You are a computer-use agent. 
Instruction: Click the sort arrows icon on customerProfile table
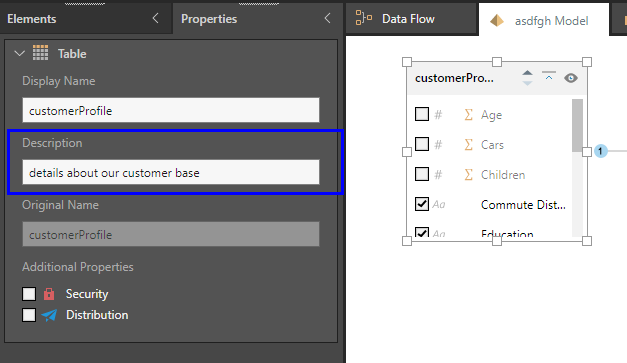527,78
